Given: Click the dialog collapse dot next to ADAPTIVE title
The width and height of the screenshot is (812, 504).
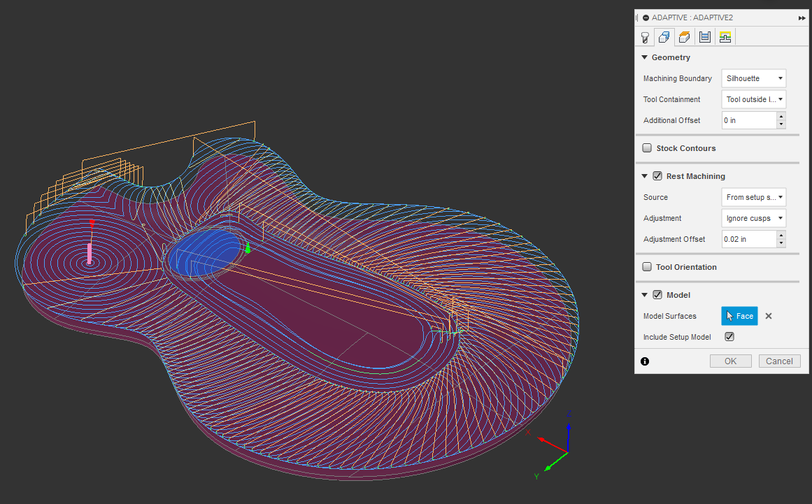Looking at the screenshot, I should [646, 17].
